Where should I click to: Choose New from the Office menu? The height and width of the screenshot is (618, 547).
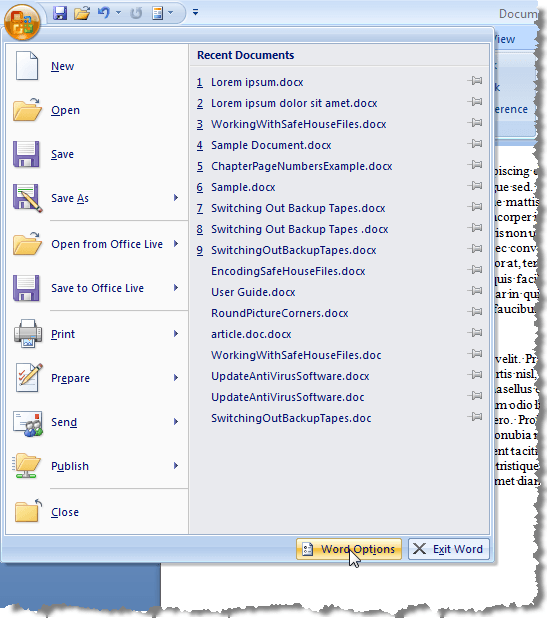click(x=97, y=66)
